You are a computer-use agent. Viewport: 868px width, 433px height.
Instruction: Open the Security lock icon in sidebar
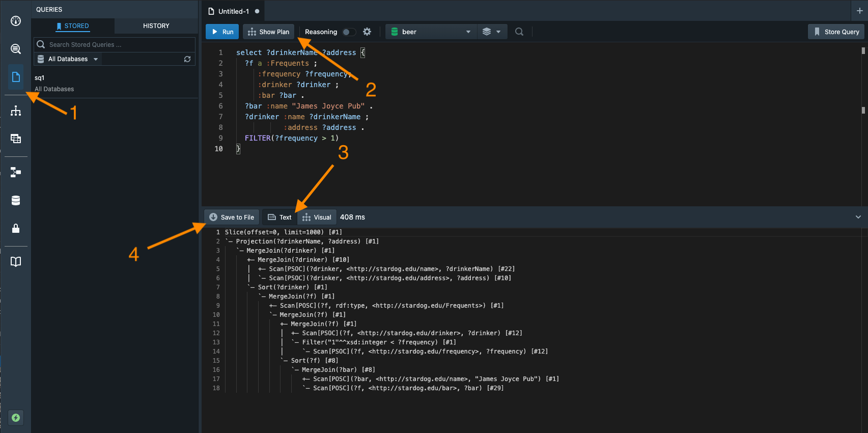tap(16, 228)
